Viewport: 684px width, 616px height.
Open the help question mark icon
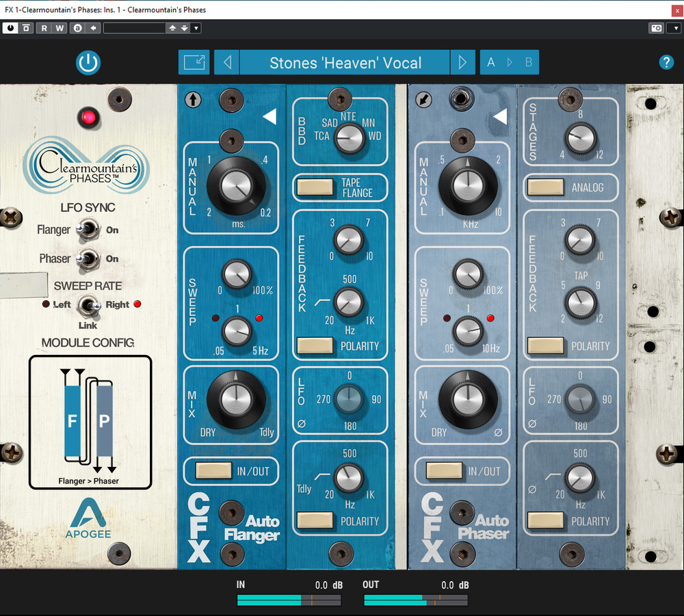[x=666, y=62]
